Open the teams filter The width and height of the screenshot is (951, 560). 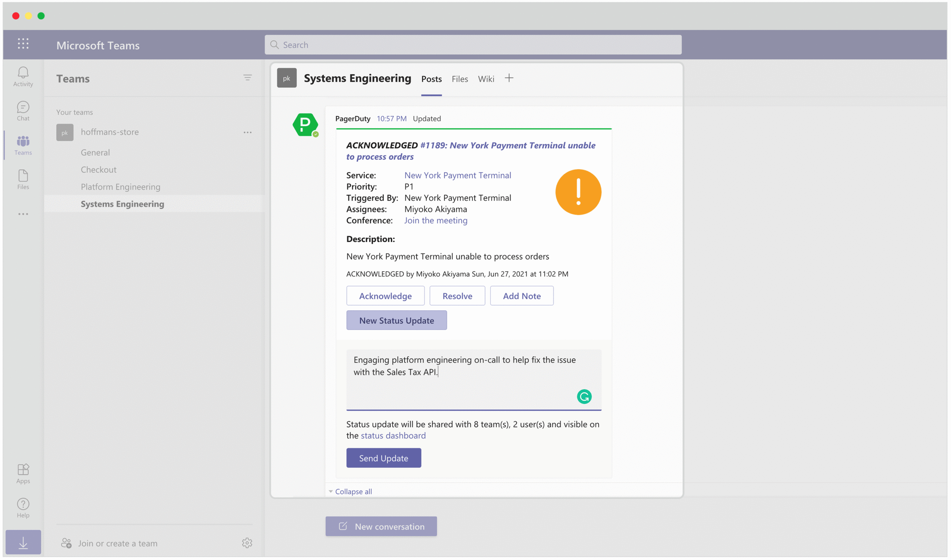(x=248, y=78)
